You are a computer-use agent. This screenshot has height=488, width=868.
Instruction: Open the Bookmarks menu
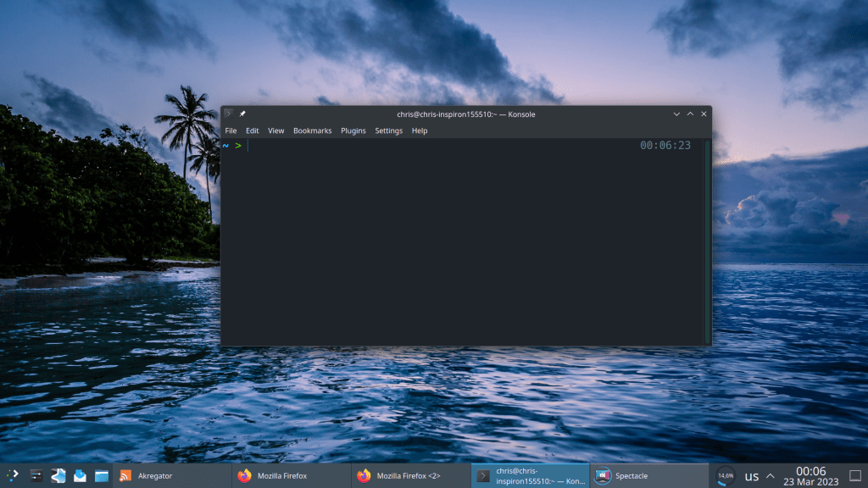click(x=312, y=131)
